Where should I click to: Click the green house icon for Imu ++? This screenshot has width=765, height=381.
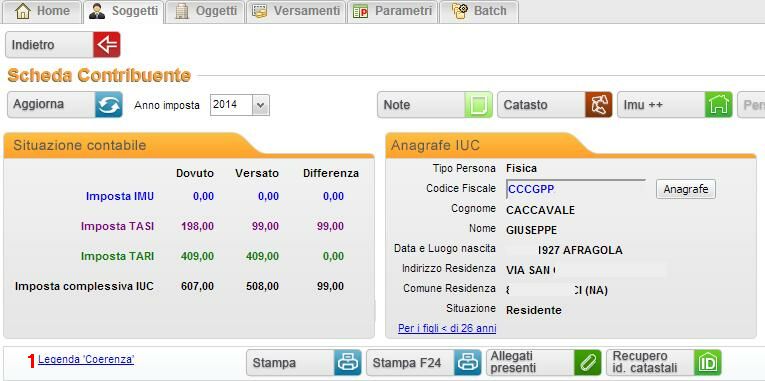pyautogui.click(x=719, y=105)
